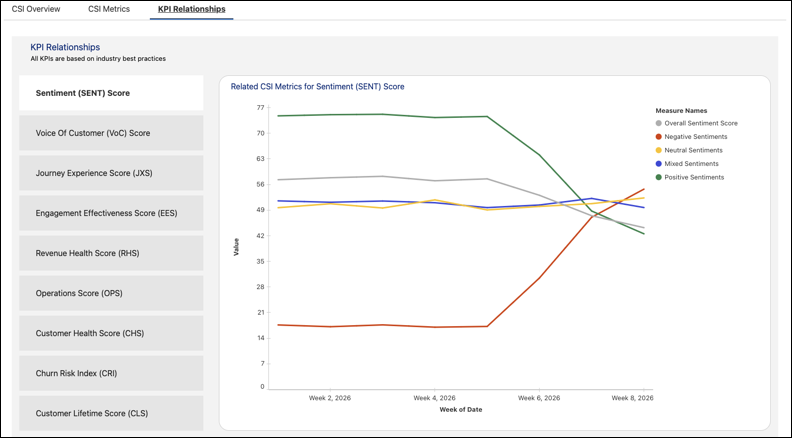Click the red Negative Sentiments swatch
This screenshot has height=438, width=792.
pyautogui.click(x=659, y=137)
